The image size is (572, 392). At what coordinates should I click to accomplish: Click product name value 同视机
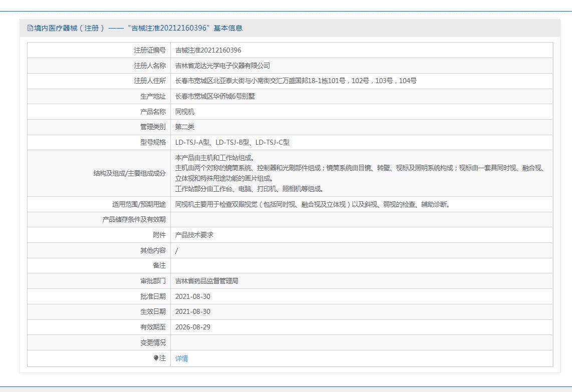[185, 112]
